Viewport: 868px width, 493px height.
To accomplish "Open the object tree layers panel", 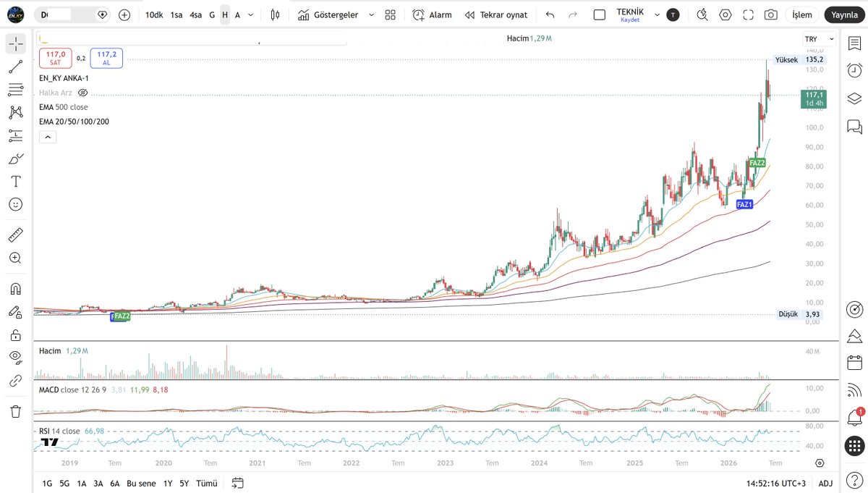I will tap(854, 98).
